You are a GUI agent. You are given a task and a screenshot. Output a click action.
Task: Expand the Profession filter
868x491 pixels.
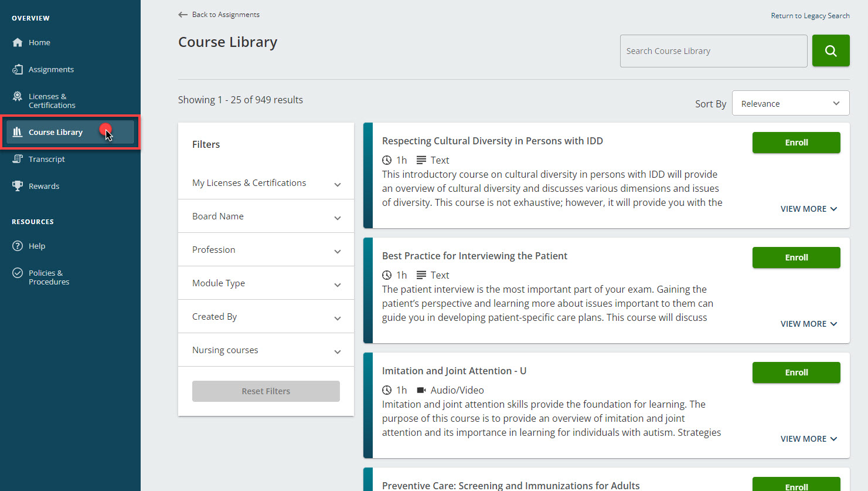(265, 249)
